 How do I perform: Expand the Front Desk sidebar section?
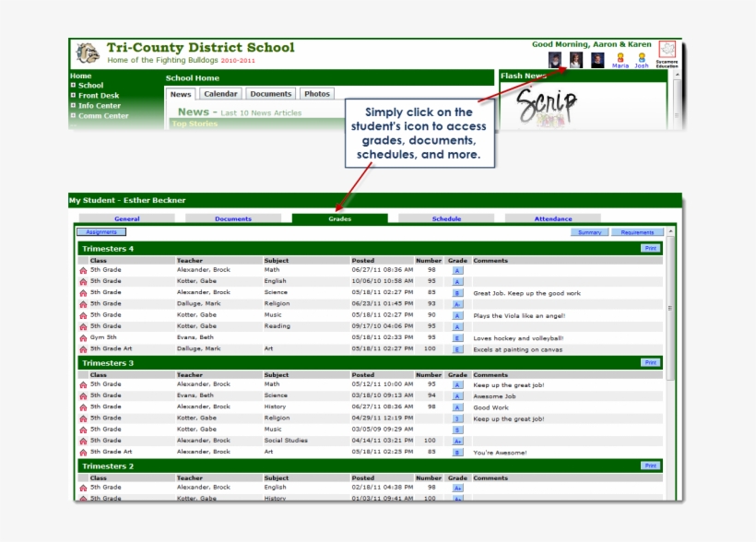coord(73,96)
